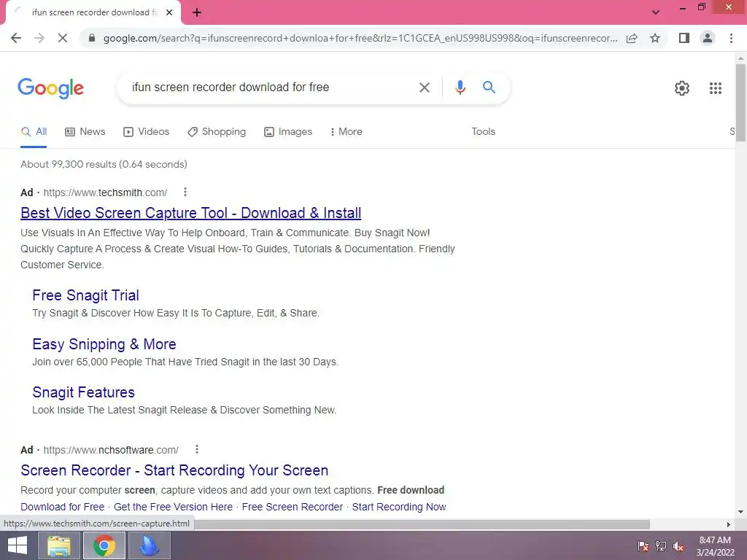Close the ifun screen recorder tab

(169, 12)
